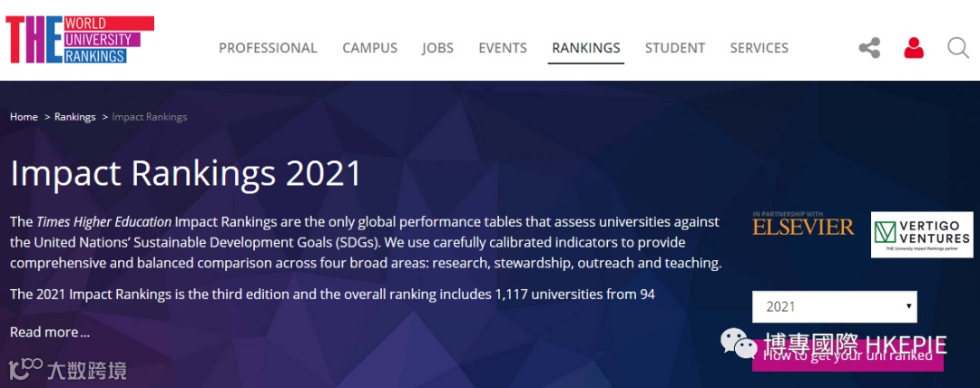Open the Campus menu

point(370,48)
